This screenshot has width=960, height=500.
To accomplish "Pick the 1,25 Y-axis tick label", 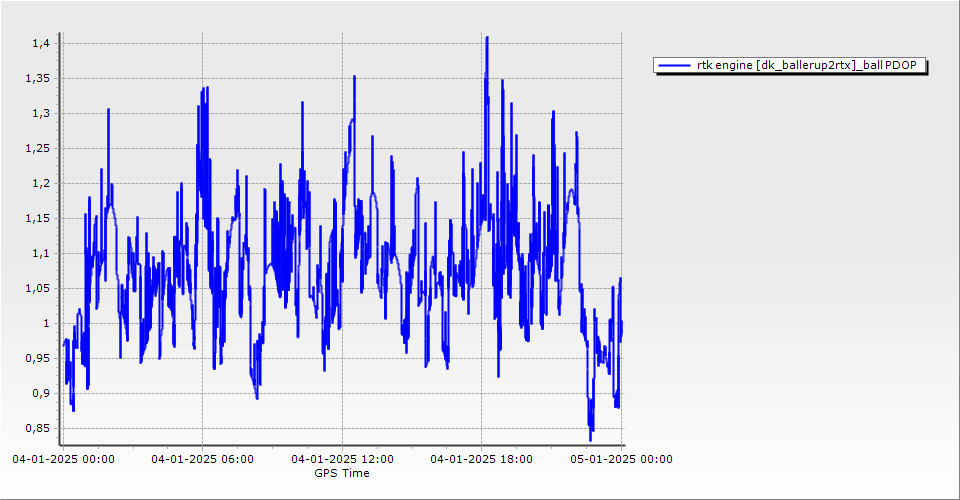I will 37,148.
